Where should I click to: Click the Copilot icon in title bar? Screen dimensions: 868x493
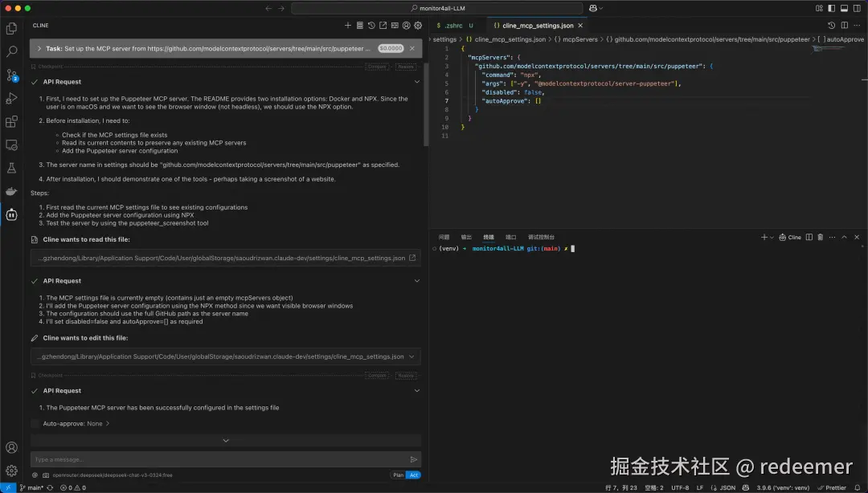point(593,8)
